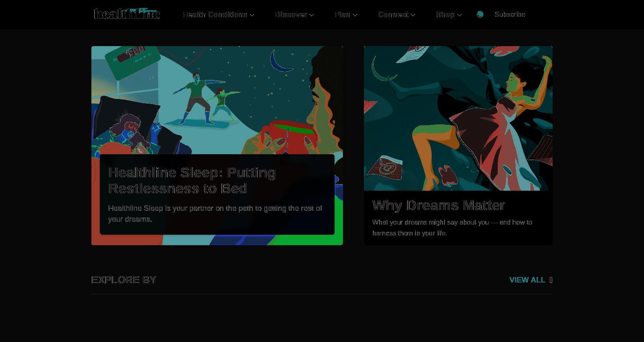The height and width of the screenshot is (342, 644).
Task: Open the Connect menu
Action: click(397, 15)
